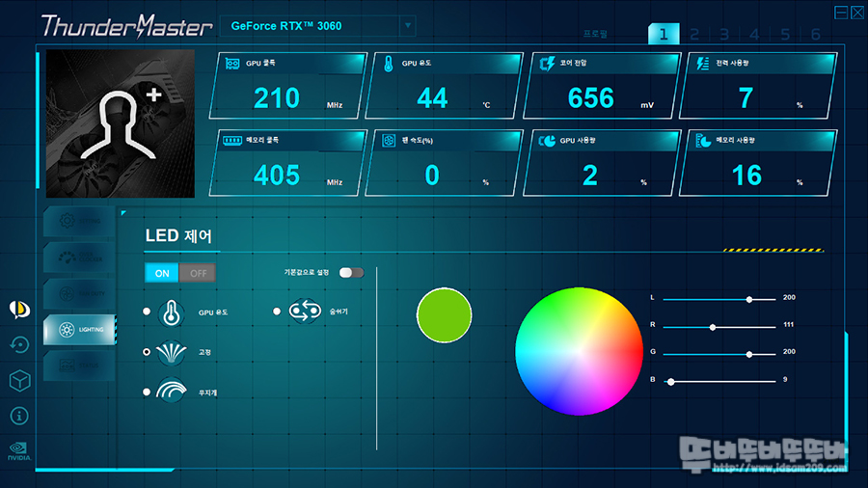Turn LED ON
868x488 pixels.
coord(162,273)
